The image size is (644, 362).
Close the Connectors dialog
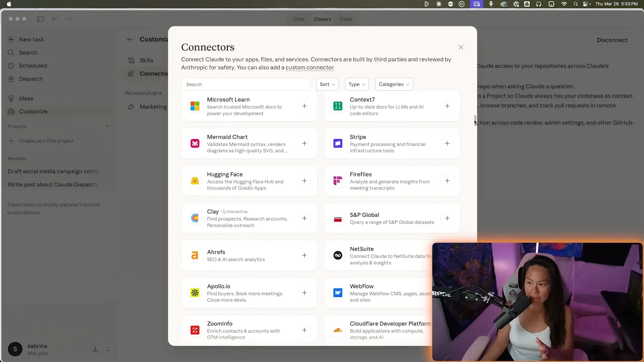(461, 47)
